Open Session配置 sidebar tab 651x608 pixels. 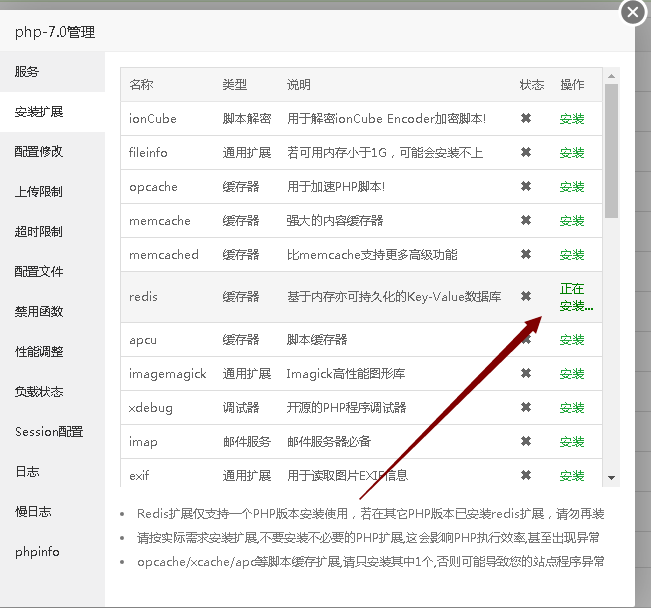(52, 431)
